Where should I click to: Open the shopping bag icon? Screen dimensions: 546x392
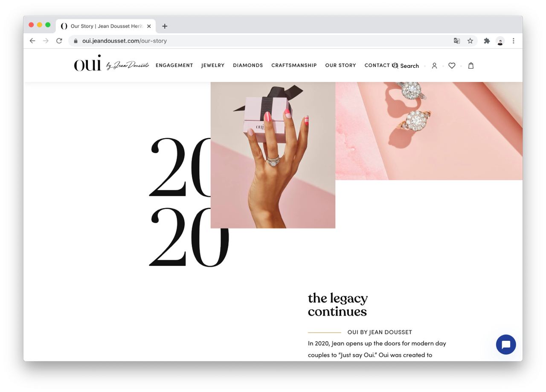point(471,66)
